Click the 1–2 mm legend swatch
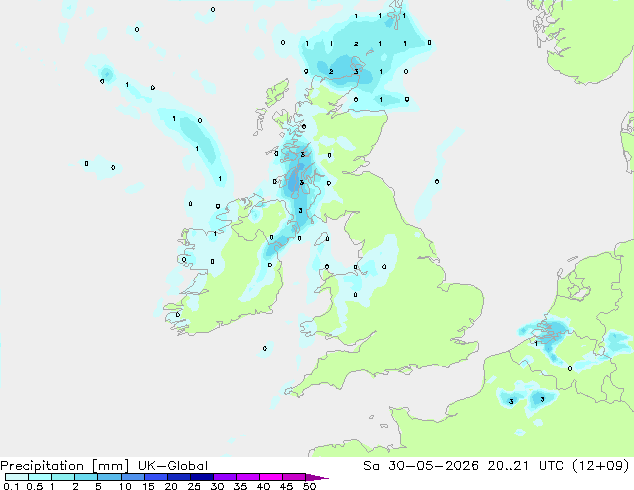This screenshot has height=490, width=634. (63, 477)
